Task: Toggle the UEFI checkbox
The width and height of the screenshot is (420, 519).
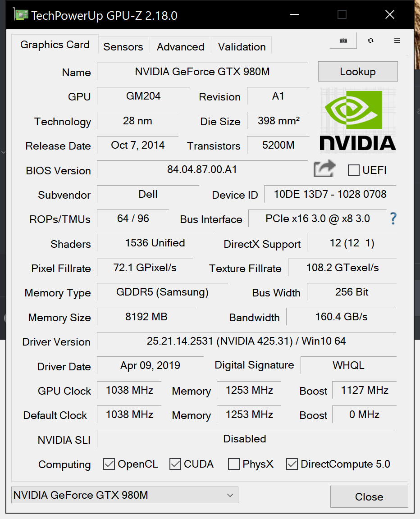Action: click(x=353, y=170)
